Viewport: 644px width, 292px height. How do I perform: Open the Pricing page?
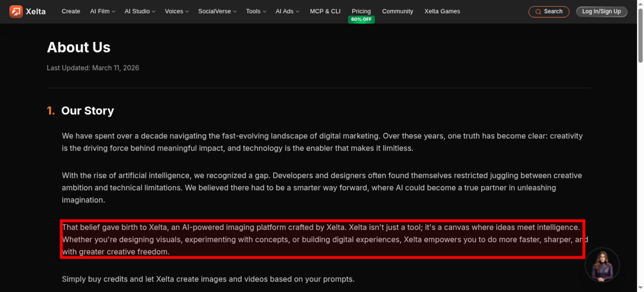(361, 11)
